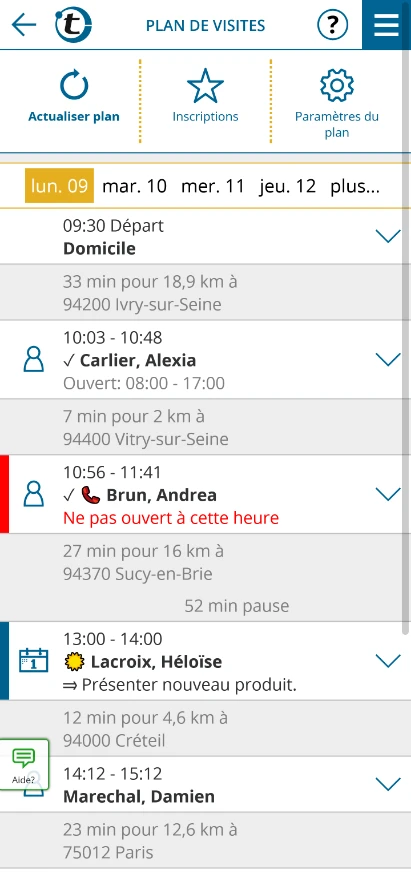This screenshot has height=878, width=411.
Task: Open Inscriptions star icon
Action: [x=205, y=86]
